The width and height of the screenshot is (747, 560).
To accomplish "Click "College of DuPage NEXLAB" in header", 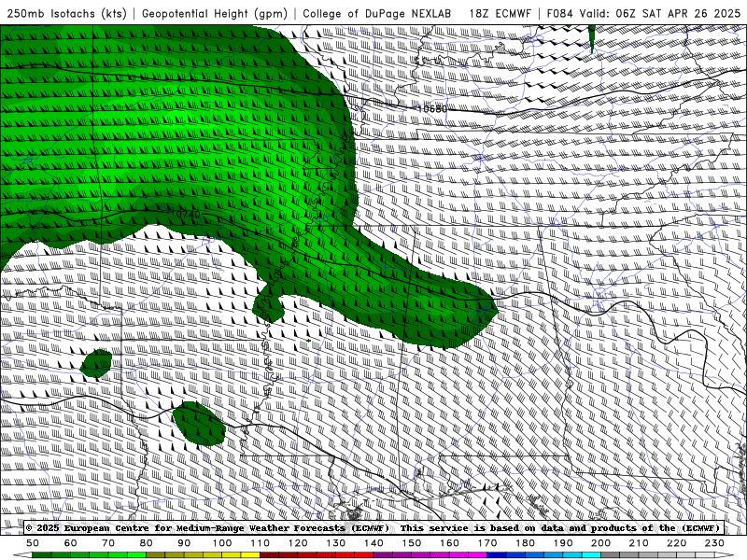I will (x=377, y=13).
